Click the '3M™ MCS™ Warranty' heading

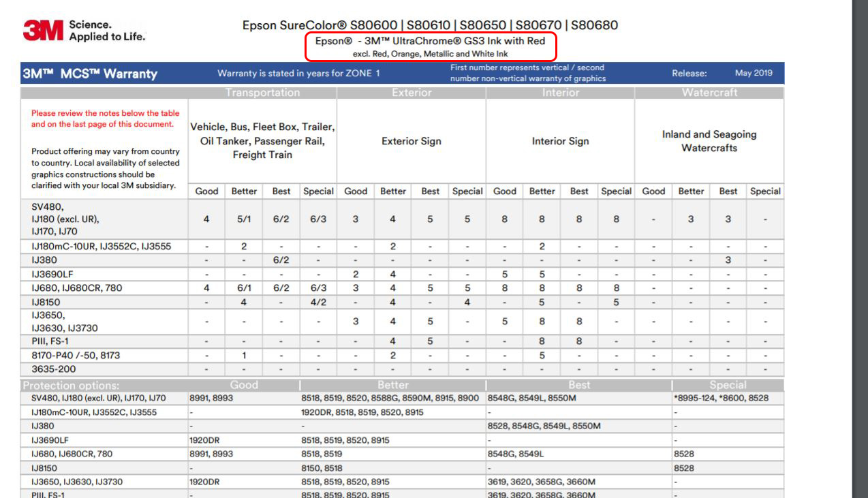coord(90,74)
